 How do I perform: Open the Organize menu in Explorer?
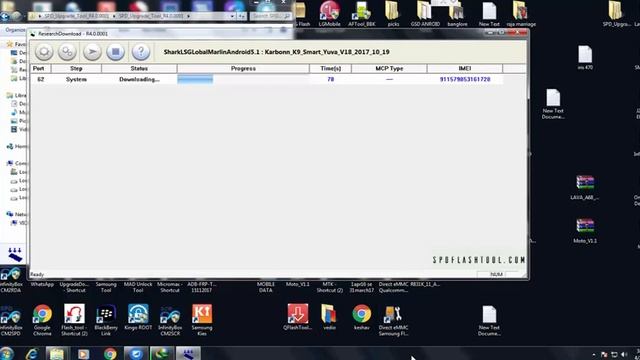(16, 30)
